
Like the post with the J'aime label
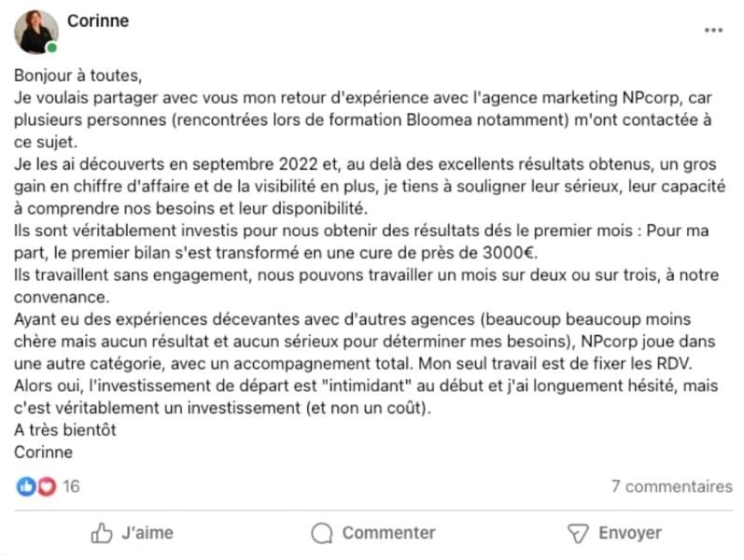coord(147,533)
